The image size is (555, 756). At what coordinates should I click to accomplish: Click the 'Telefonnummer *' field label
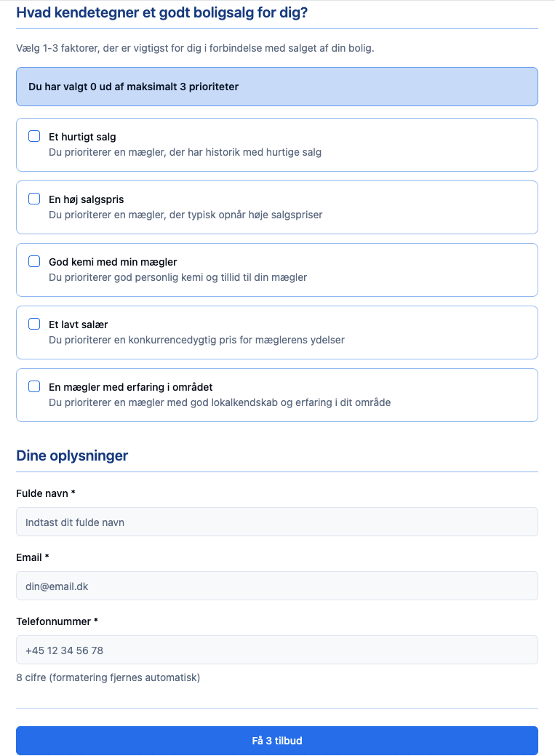(57, 621)
